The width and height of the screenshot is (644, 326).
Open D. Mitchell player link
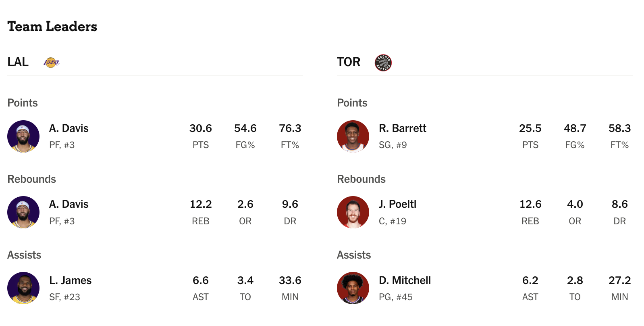pos(405,280)
